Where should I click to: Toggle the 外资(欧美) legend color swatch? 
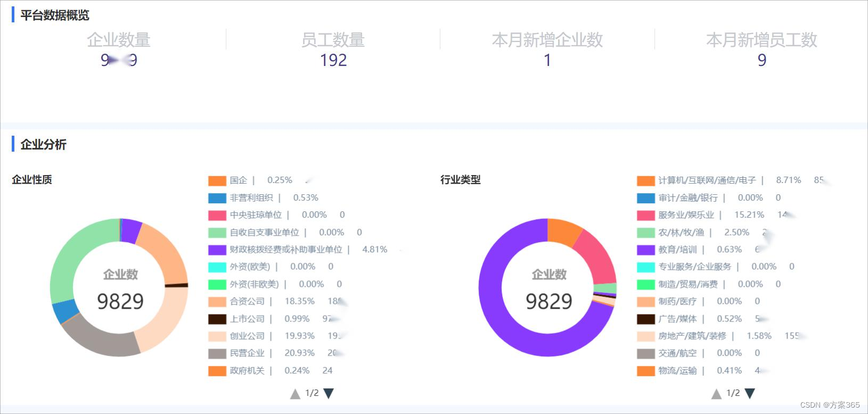pos(217,267)
